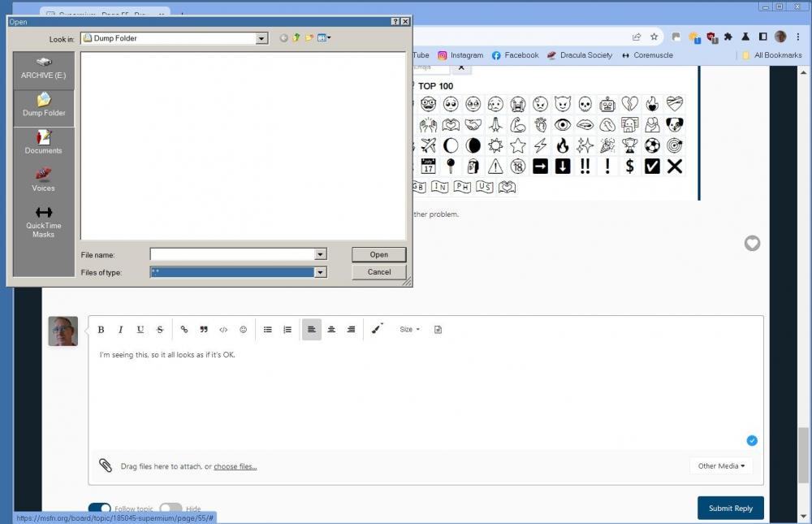Click the Submit Reply button
The width and height of the screenshot is (812, 524).
730,509
